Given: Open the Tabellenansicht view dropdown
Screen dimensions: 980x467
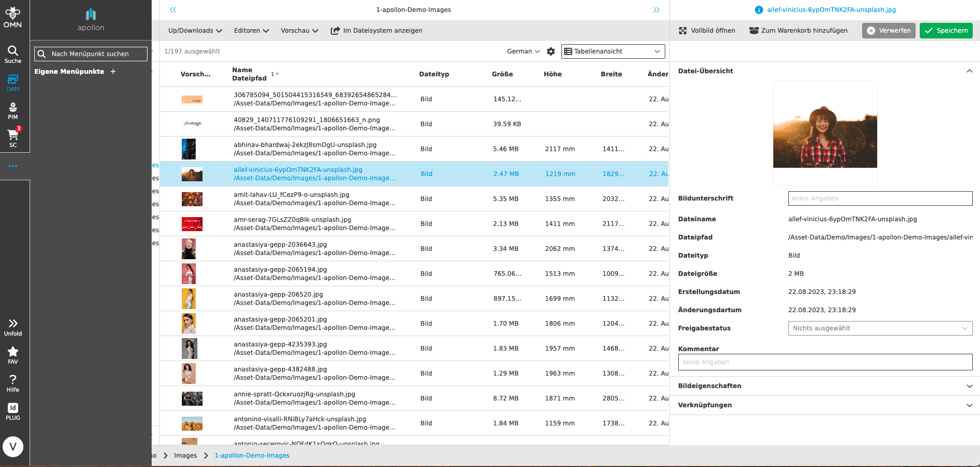Looking at the screenshot, I should 613,51.
